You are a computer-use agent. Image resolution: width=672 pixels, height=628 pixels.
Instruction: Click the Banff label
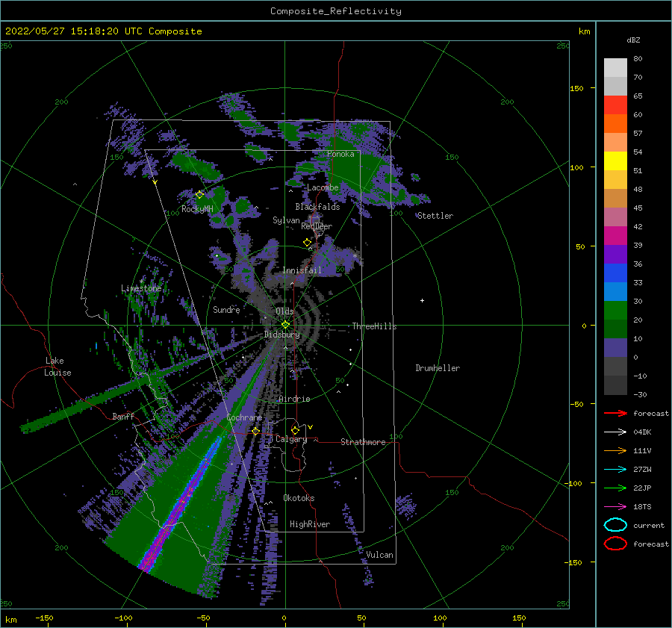[123, 416]
